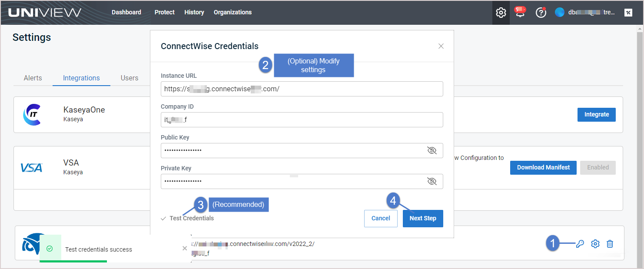
Task: Click Download Manifest button
Action: (x=543, y=167)
